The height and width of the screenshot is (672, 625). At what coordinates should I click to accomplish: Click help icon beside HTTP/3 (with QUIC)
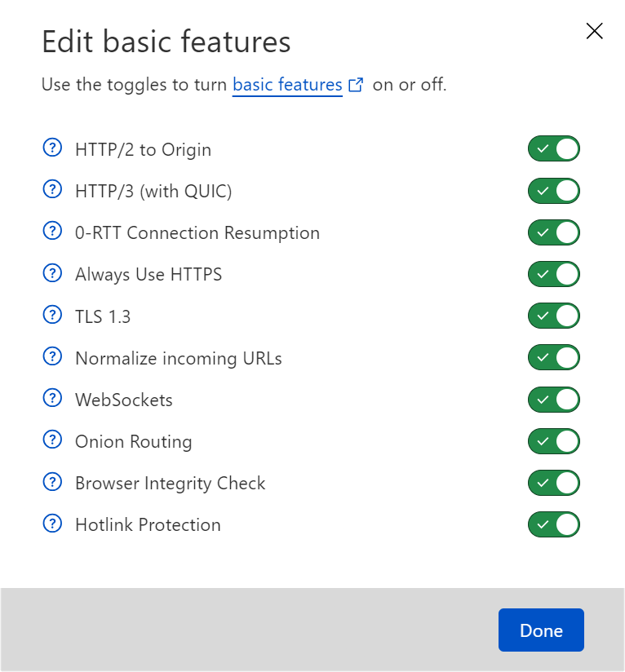pyautogui.click(x=52, y=189)
